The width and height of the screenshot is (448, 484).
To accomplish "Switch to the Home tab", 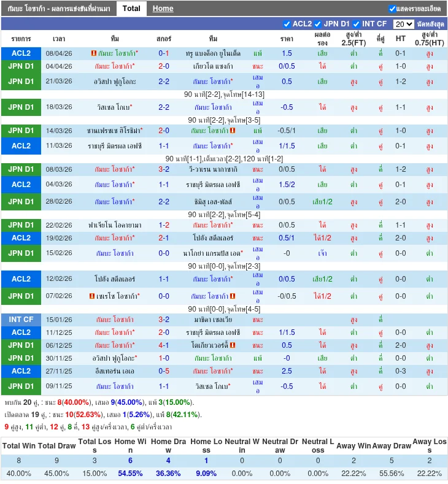I will [x=163, y=9].
